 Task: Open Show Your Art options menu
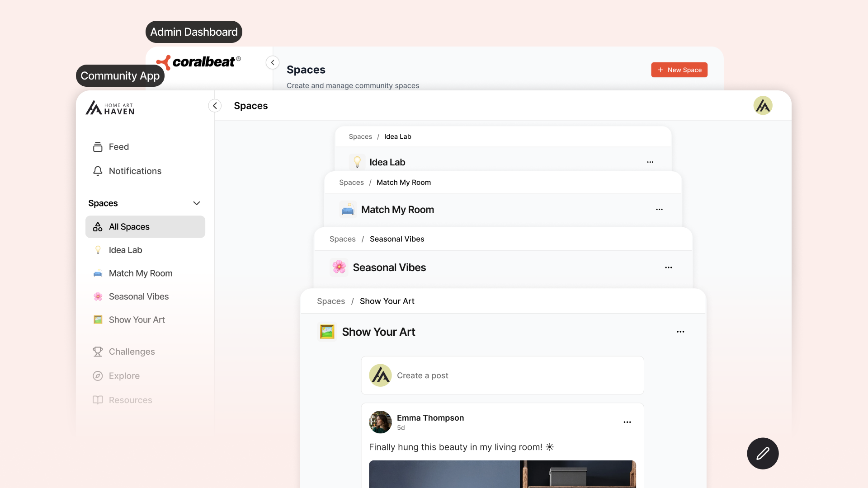pos(680,332)
